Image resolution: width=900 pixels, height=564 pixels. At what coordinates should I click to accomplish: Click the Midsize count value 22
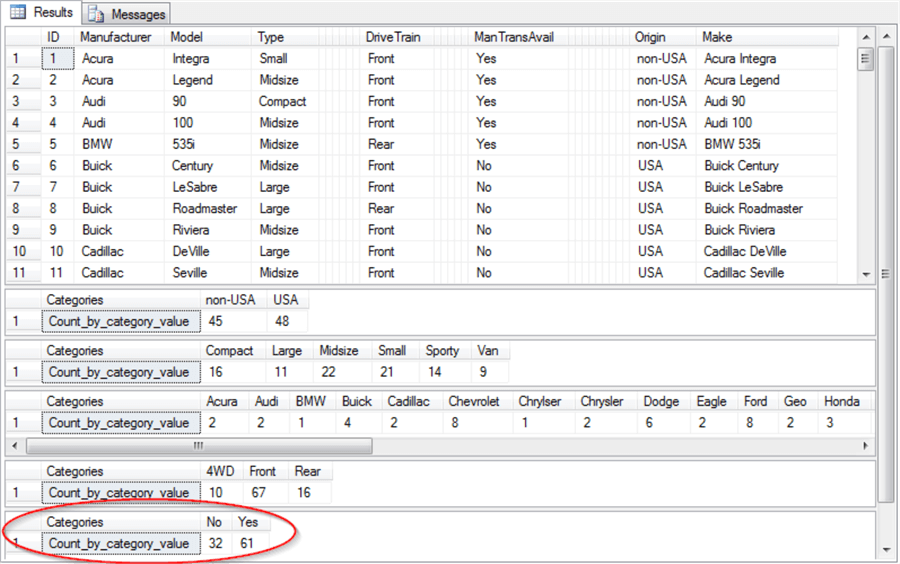click(331, 372)
